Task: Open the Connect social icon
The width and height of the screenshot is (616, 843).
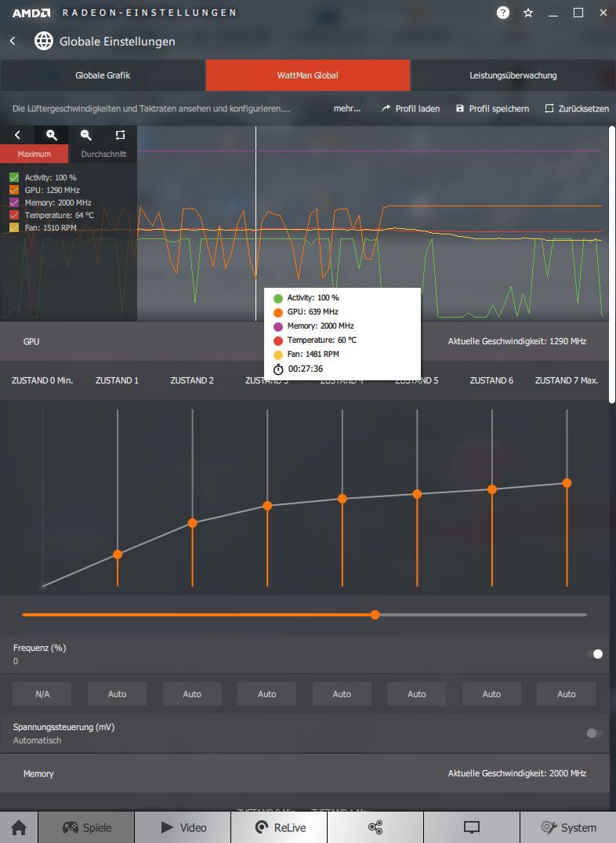Action: (375, 827)
